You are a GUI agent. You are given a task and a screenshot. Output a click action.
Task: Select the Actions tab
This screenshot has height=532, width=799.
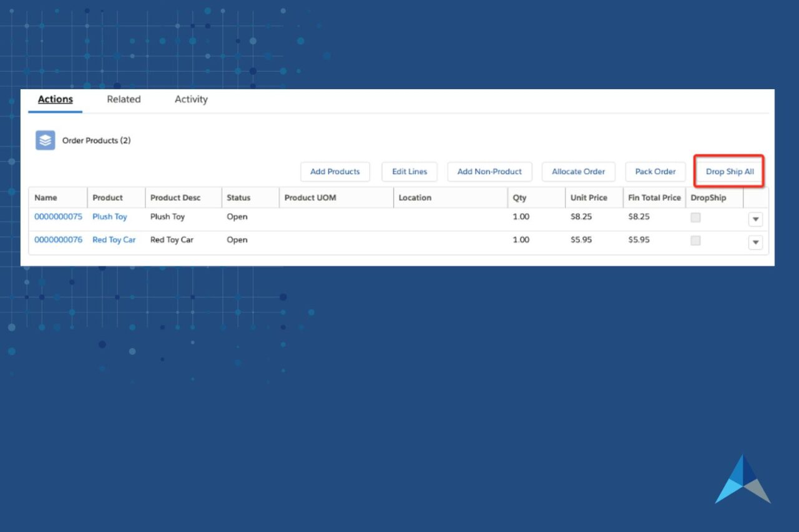click(x=55, y=99)
